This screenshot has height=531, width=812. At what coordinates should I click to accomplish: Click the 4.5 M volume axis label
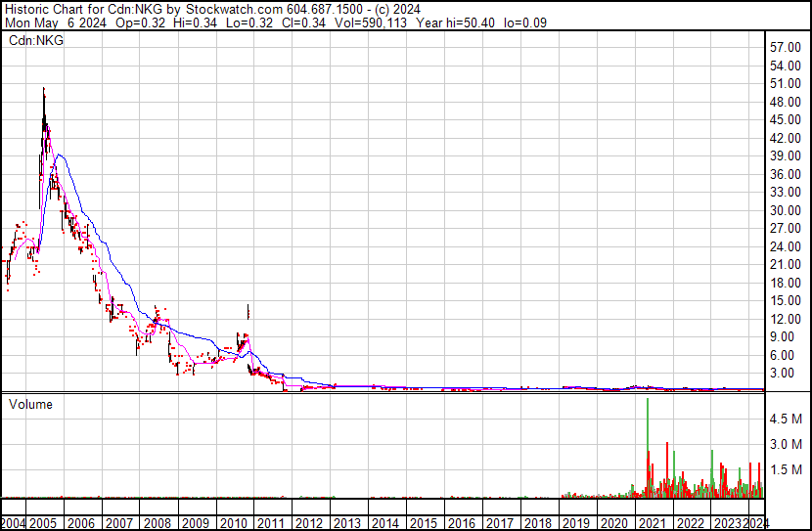(x=786, y=419)
